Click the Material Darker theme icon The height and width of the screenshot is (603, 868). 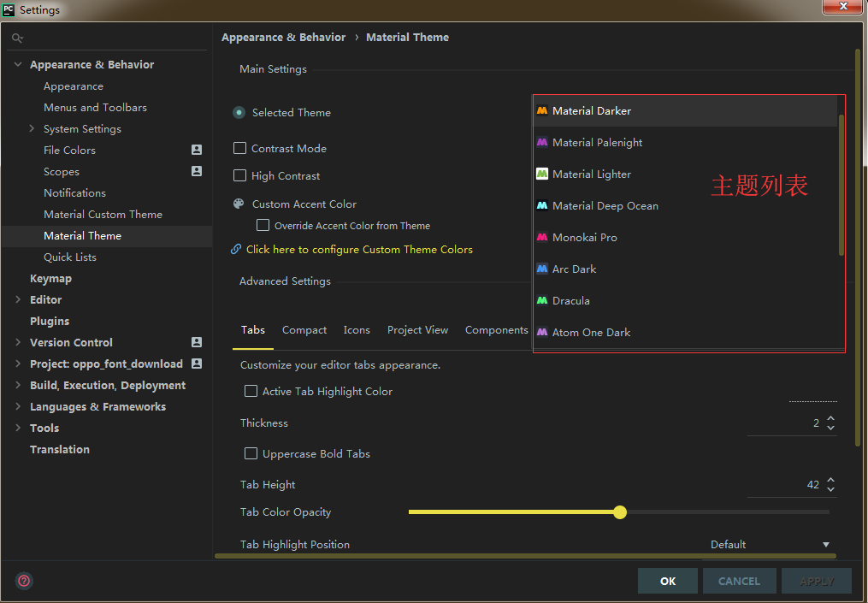click(x=542, y=110)
